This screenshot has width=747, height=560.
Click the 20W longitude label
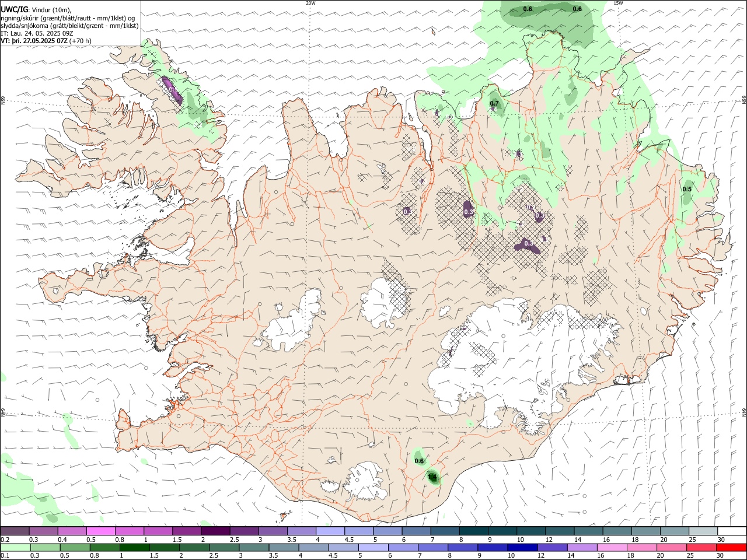tap(310, 3)
